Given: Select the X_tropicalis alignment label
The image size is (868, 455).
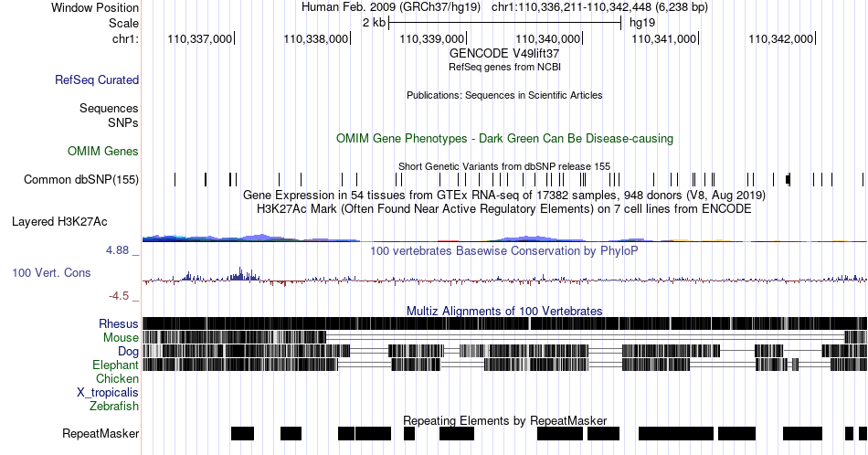Looking at the screenshot, I should (108, 393).
